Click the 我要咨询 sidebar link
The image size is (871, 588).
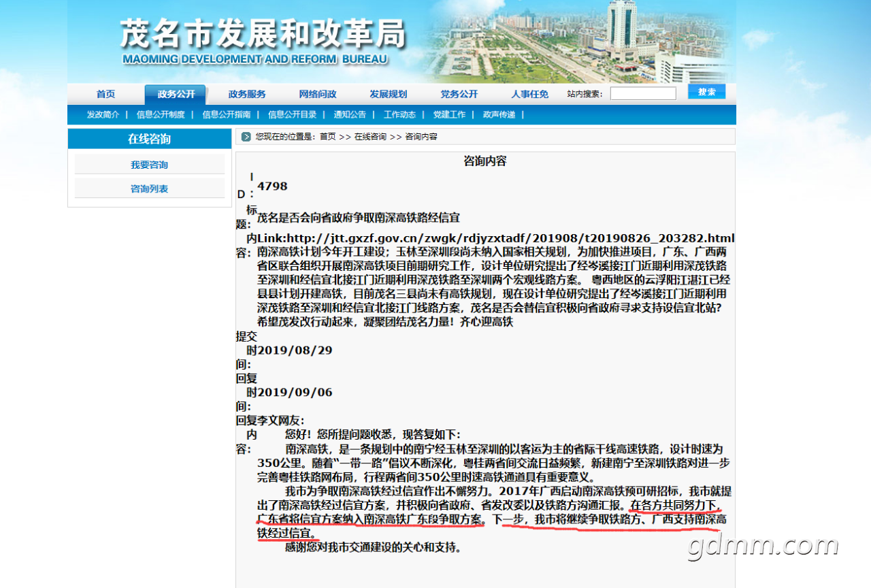click(x=150, y=165)
